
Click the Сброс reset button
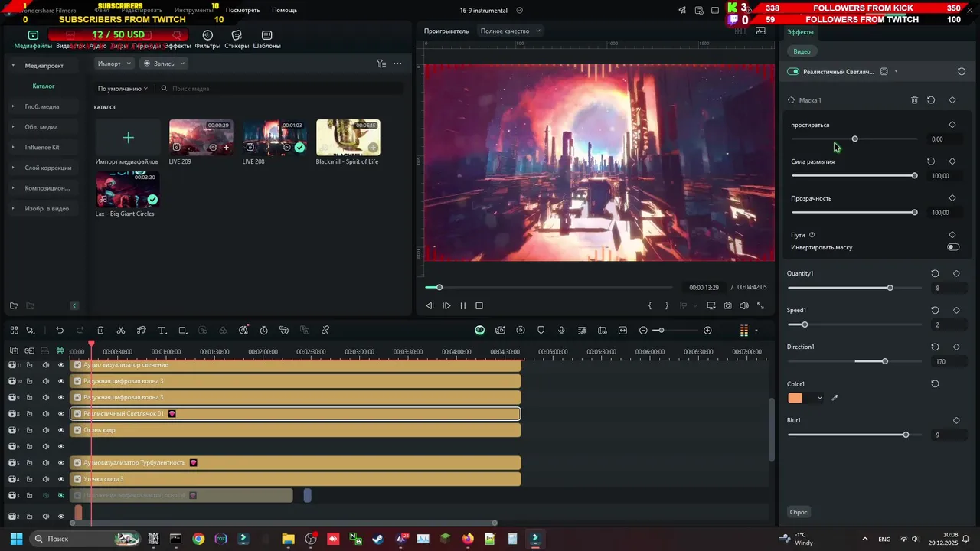(799, 512)
